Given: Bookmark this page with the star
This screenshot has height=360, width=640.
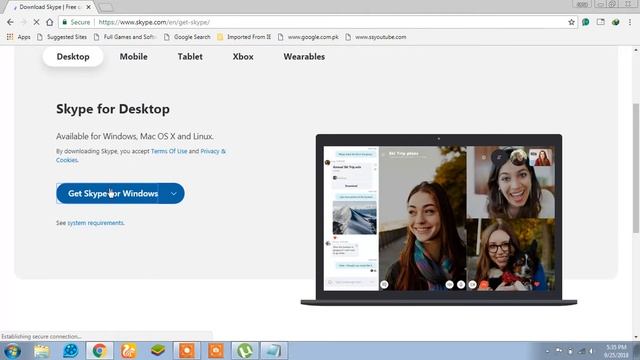Looking at the screenshot, I should (571, 22).
